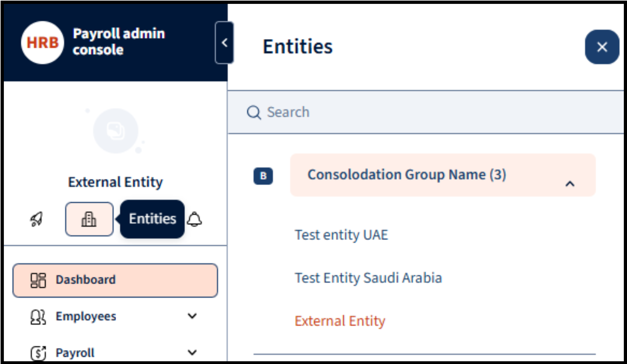Select Test Entity Saudi Arabia
627x364 pixels.
[368, 278]
